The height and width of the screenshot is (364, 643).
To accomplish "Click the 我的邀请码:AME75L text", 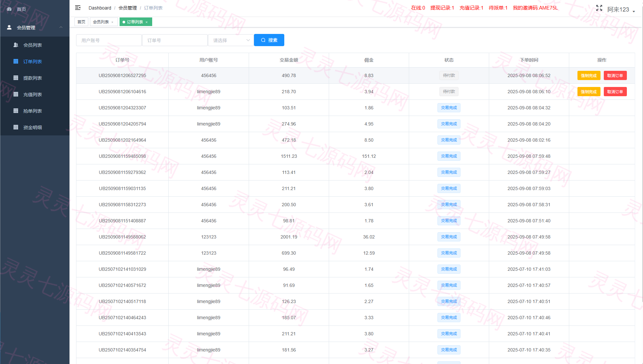I will tap(535, 8).
